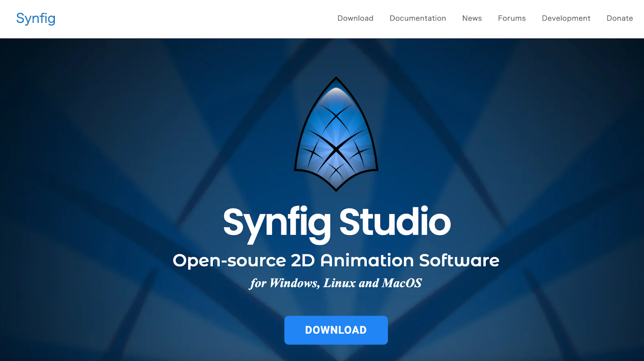This screenshot has height=361, width=644.
Task: Click the Synfig site logo text
Action: click(36, 18)
